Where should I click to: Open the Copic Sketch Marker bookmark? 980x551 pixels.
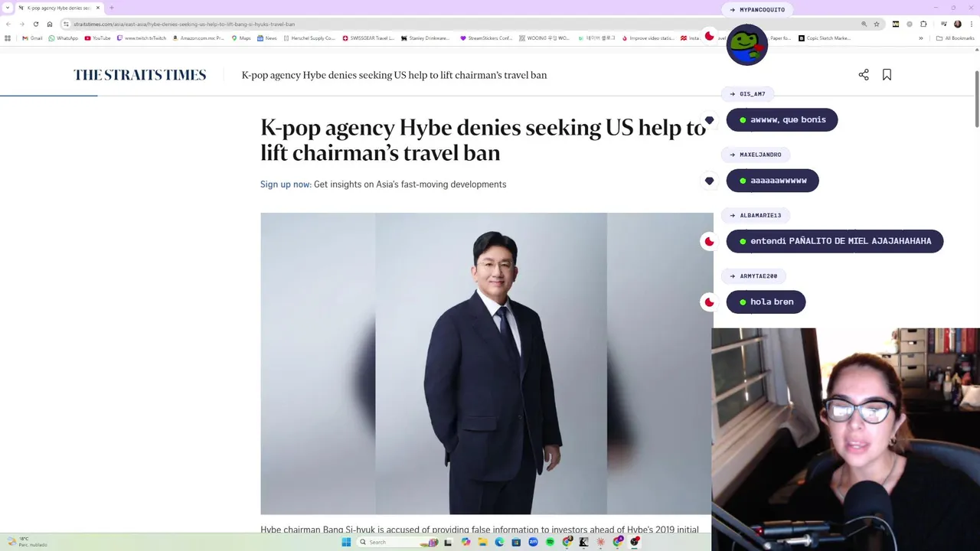coord(825,37)
